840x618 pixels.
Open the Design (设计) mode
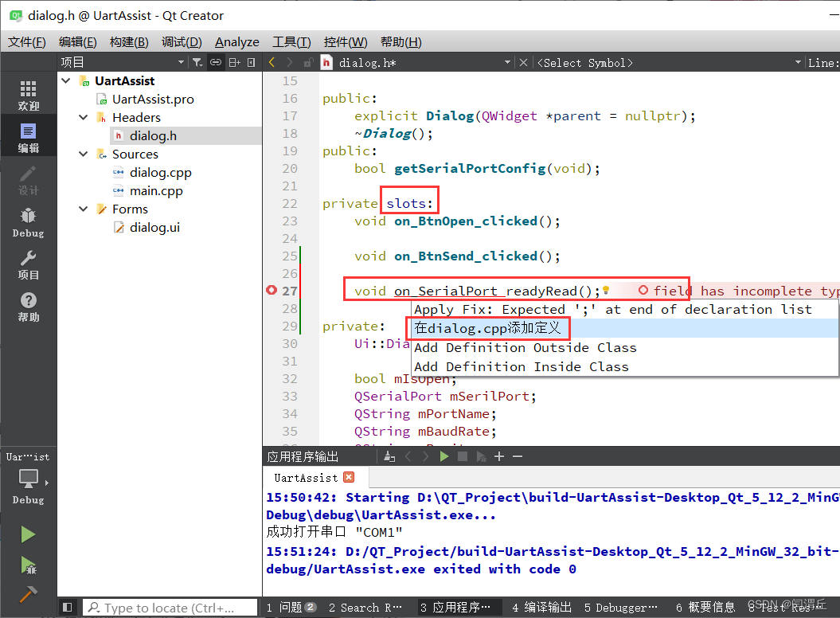29,179
